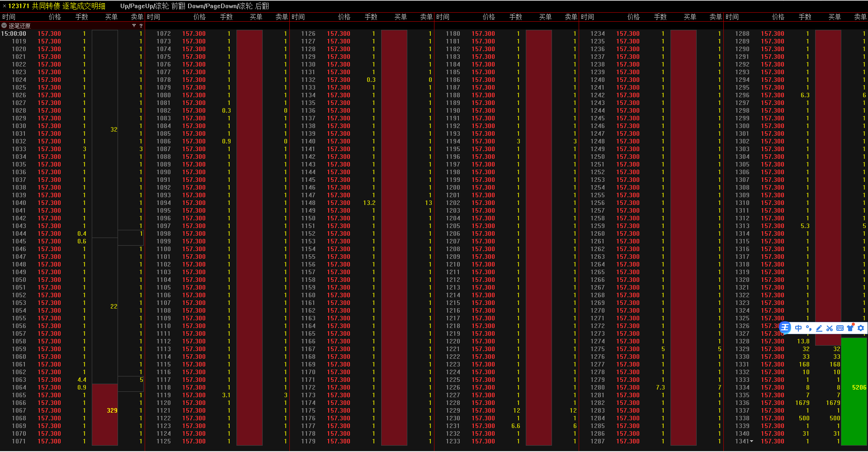Click the 12 volume in row 1229
Screen dimensions: 868x452
(517, 411)
